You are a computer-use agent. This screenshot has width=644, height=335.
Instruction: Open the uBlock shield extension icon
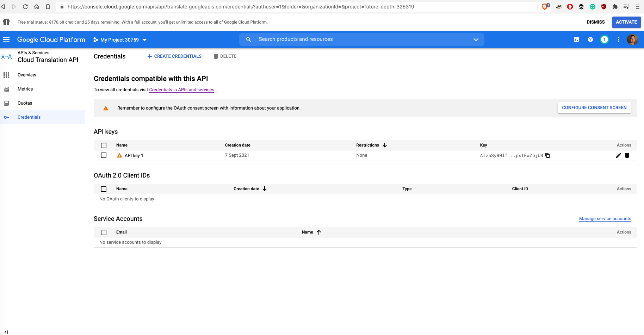click(604, 7)
